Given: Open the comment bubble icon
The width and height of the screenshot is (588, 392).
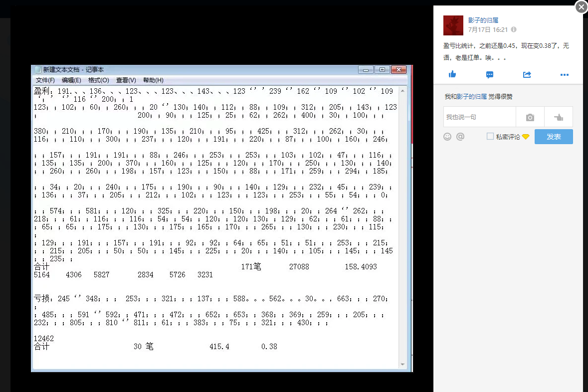Looking at the screenshot, I should coord(489,75).
